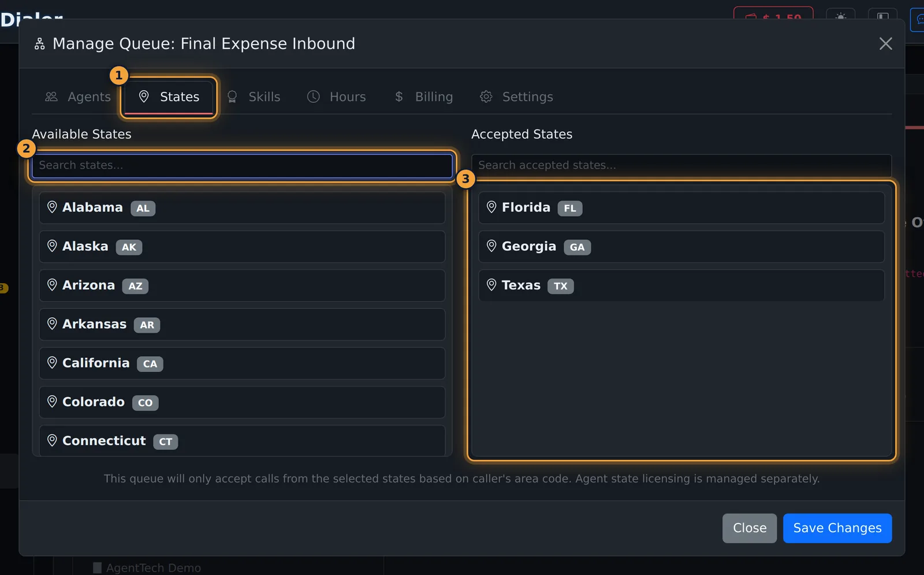Go to the Billing tab

pyautogui.click(x=424, y=97)
